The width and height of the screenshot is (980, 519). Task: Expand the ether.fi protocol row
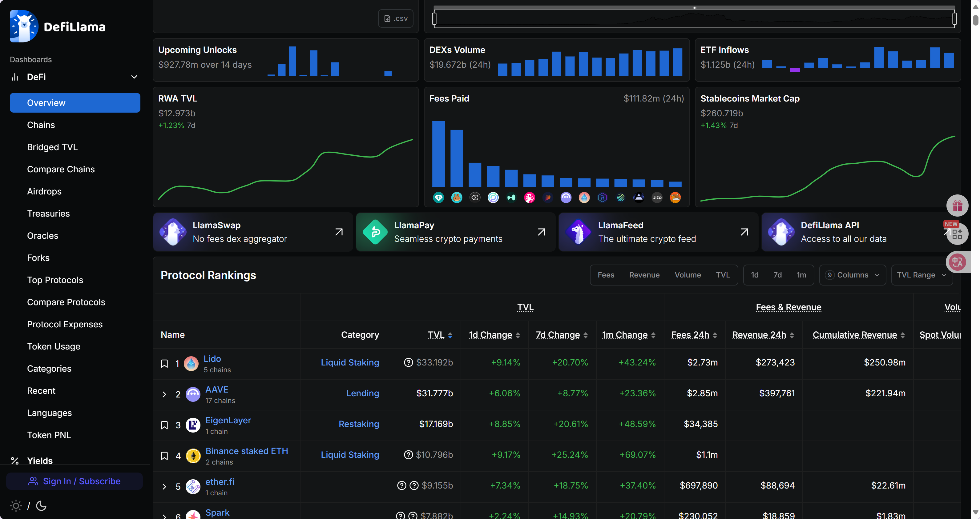coord(164,487)
